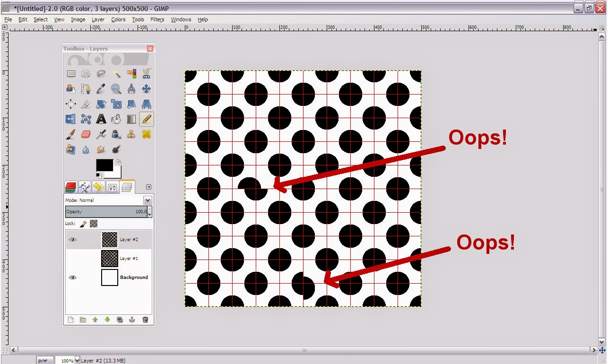Toggle visibility eye of Layer #2
Image resolution: width=608 pixels, height=364 pixels.
tap(72, 240)
